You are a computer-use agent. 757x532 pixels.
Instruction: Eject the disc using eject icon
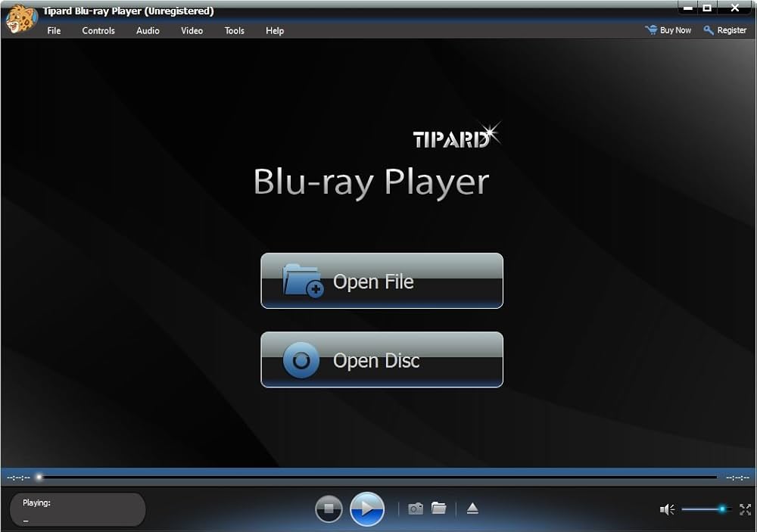click(x=472, y=509)
